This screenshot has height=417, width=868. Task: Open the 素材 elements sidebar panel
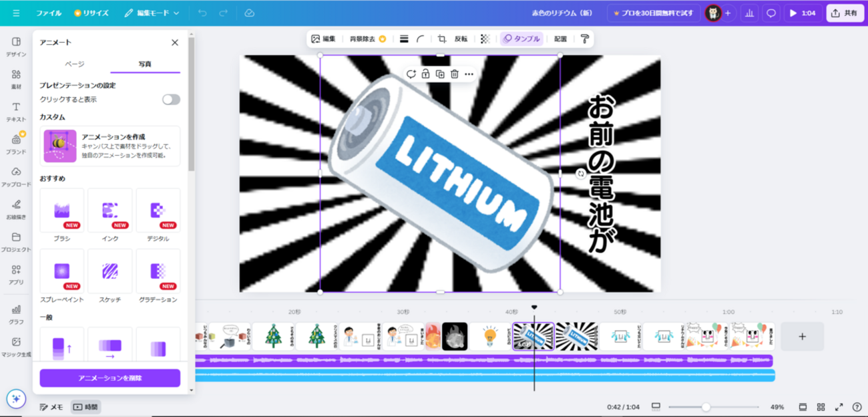point(16,80)
